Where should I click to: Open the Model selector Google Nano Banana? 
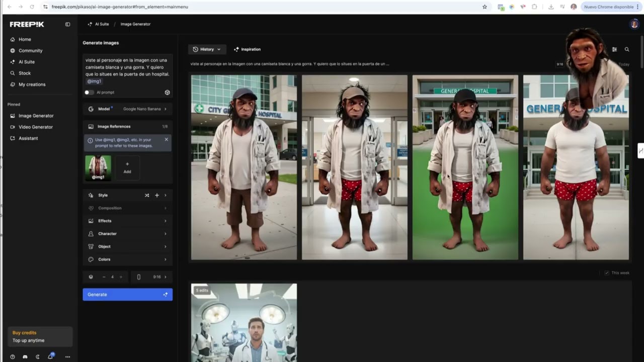pos(127,109)
